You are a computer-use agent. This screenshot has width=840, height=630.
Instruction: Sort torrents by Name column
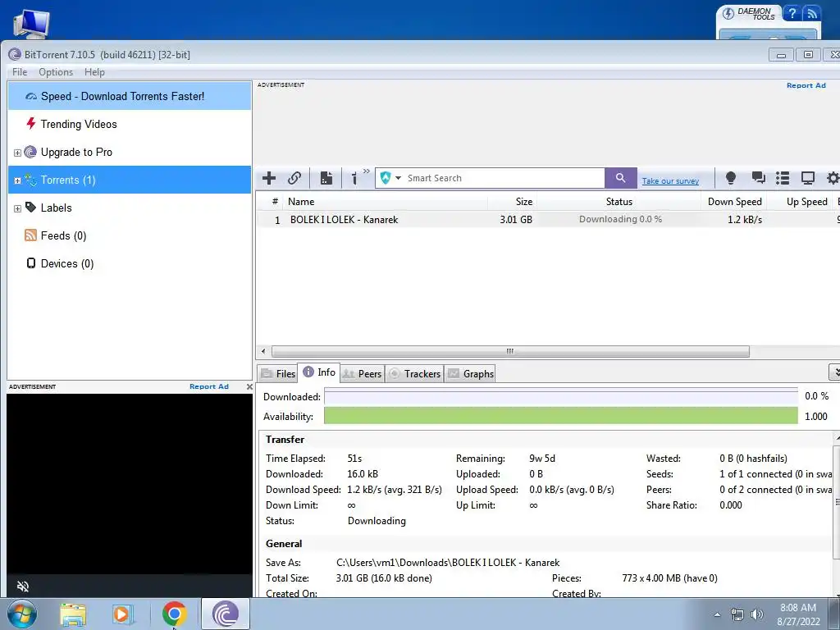click(386, 202)
